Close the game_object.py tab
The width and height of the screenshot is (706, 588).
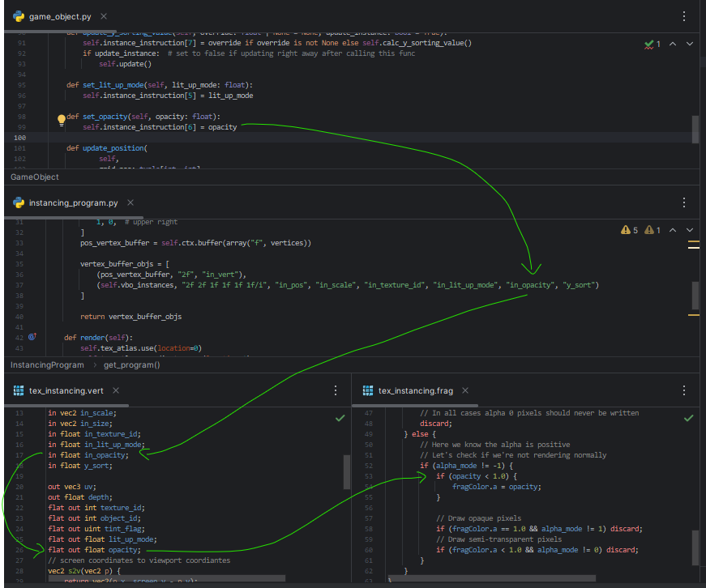pos(104,16)
